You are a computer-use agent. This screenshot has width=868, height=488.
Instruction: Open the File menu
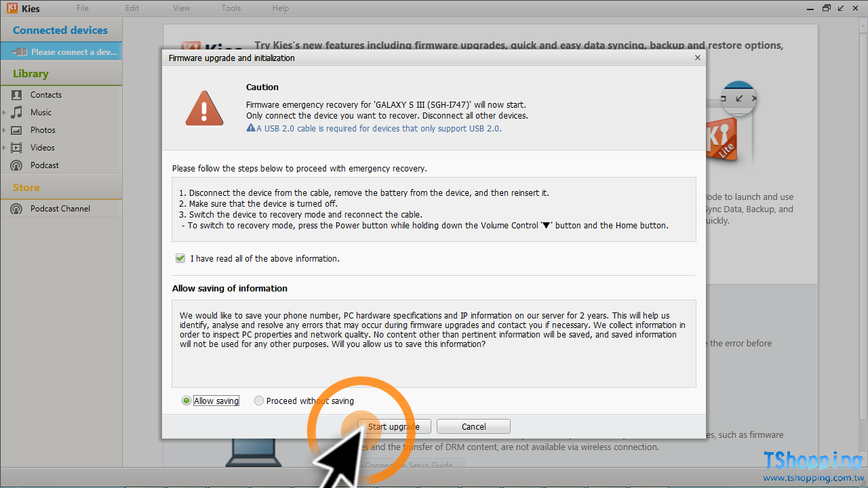(83, 8)
